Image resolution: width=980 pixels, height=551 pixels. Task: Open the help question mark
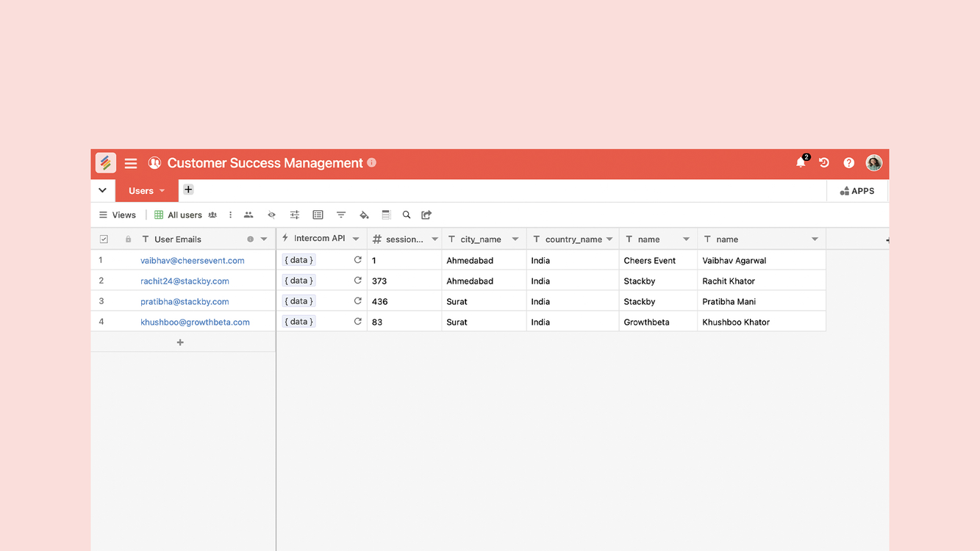849,163
